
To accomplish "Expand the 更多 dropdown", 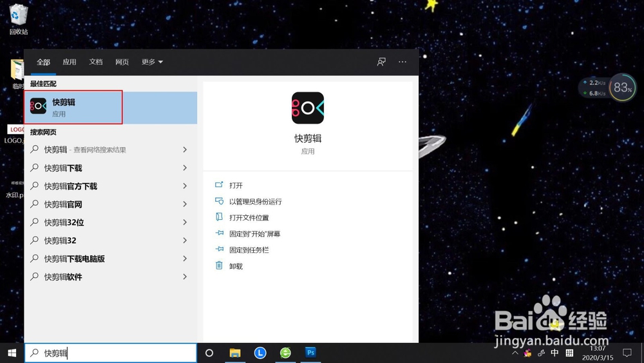I will tap(153, 62).
